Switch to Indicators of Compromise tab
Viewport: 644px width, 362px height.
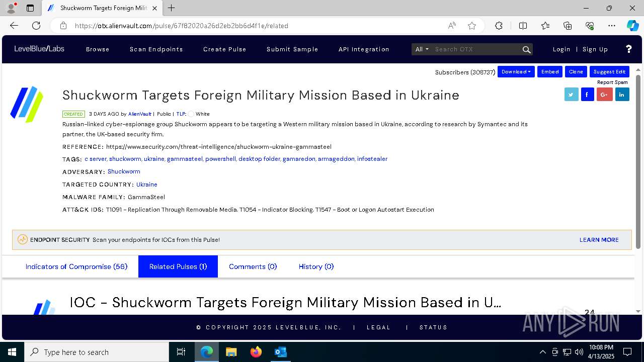(76, 266)
